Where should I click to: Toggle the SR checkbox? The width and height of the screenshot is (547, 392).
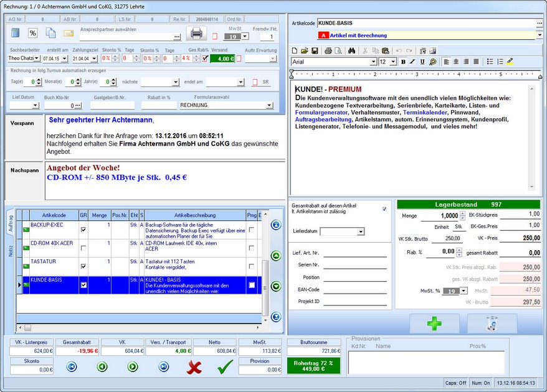[255, 82]
